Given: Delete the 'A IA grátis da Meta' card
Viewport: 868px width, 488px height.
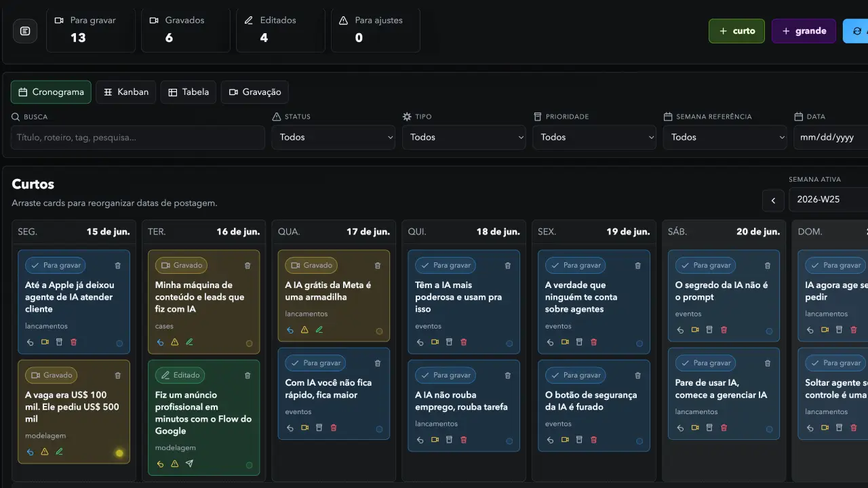Looking at the screenshot, I should pos(378,266).
